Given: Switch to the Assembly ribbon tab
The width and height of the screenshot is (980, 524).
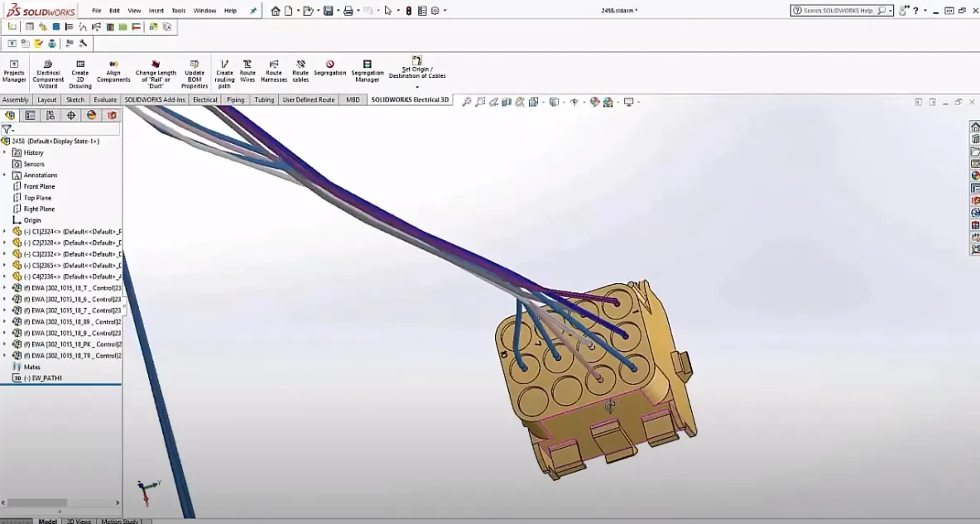Looking at the screenshot, I should tap(16, 100).
